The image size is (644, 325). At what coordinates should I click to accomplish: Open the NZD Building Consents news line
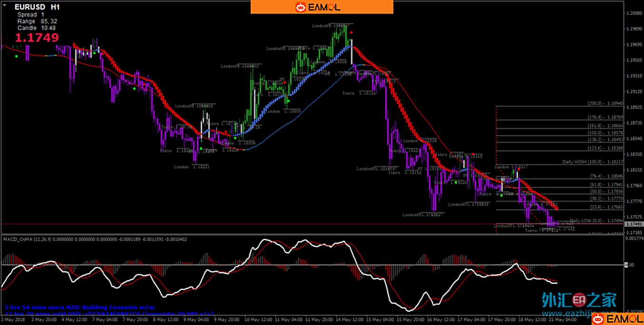[x=79, y=307]
